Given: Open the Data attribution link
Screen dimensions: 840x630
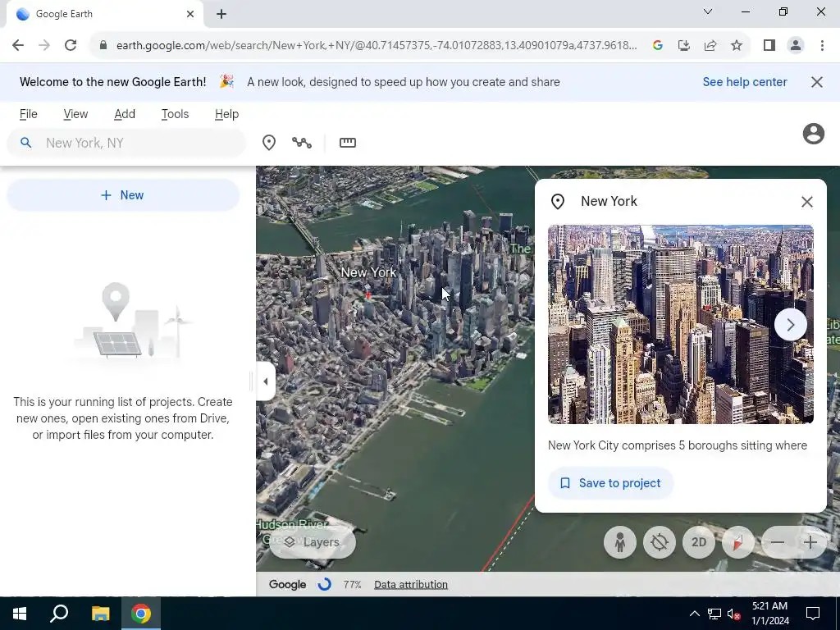Looking at the screenshot, I should pyautogui.click(x=411, y=584).
